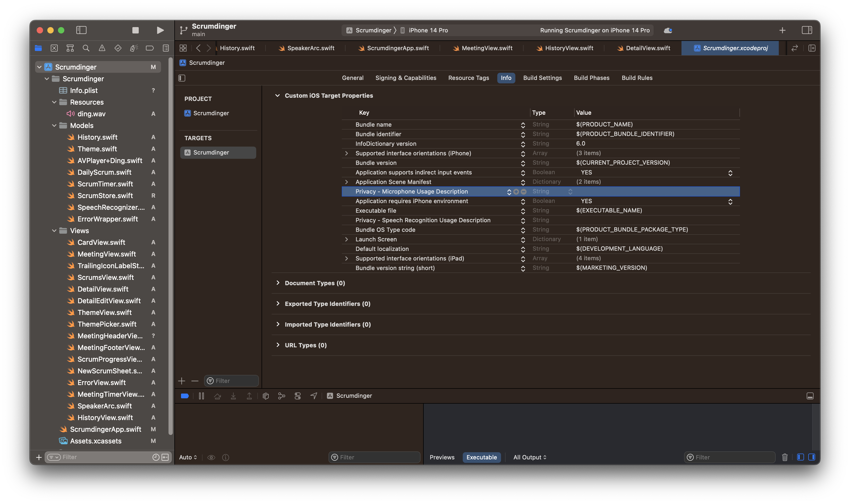Pause program execution in debug bar
The image size is (850, 504).
point(201,396)
